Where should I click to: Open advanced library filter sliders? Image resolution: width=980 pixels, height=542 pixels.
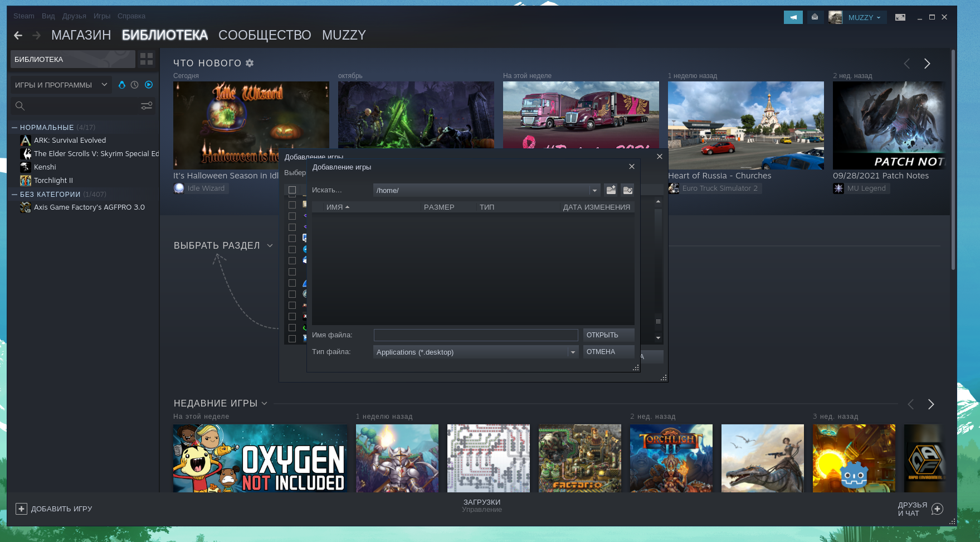[x=147, y=106]
